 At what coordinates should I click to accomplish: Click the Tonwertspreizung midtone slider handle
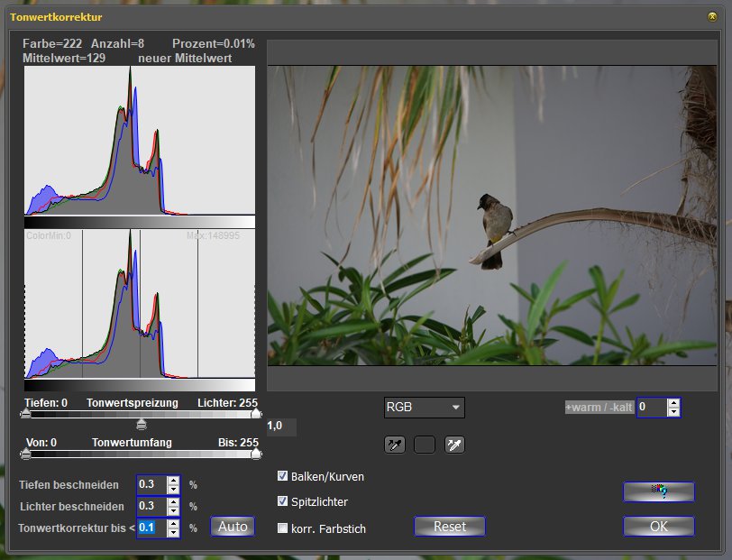[141, 424]
